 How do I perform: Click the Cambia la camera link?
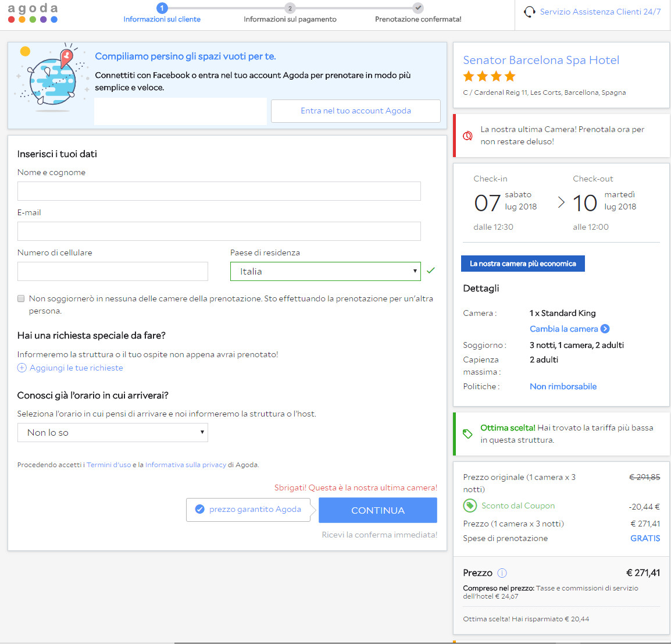click(563, 329)
